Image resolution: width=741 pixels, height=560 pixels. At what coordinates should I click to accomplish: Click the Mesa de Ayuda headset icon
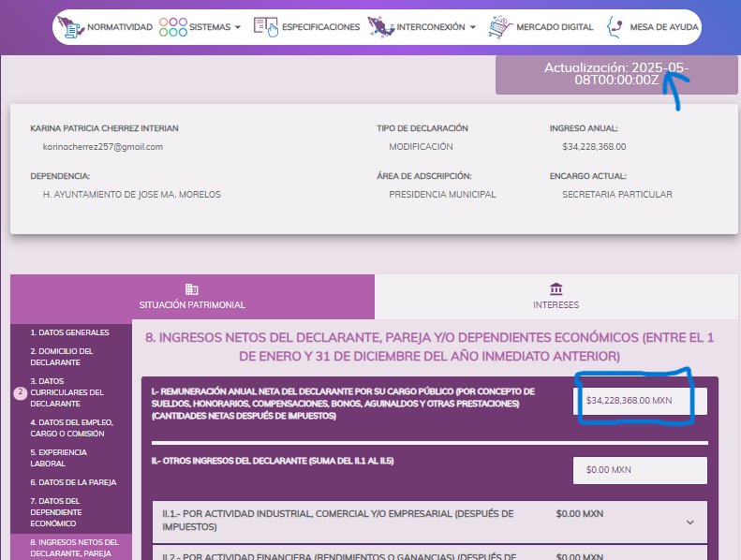tap(615, 27)
